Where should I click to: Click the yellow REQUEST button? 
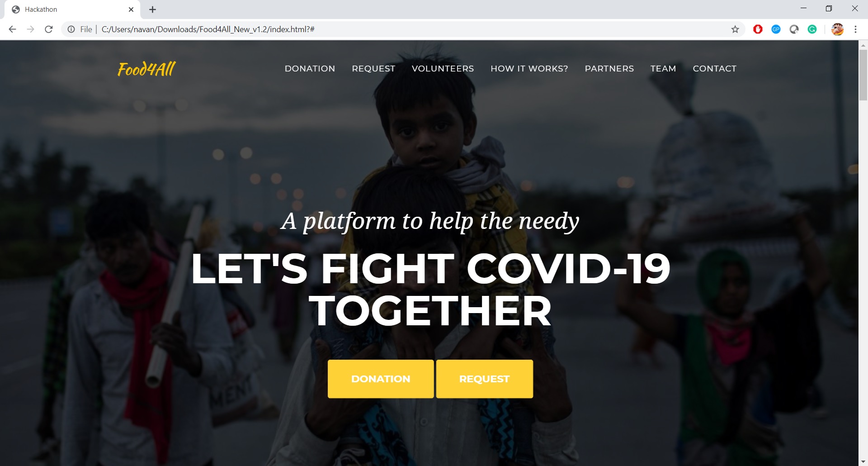pyautogui.click(x=485, y=379)
